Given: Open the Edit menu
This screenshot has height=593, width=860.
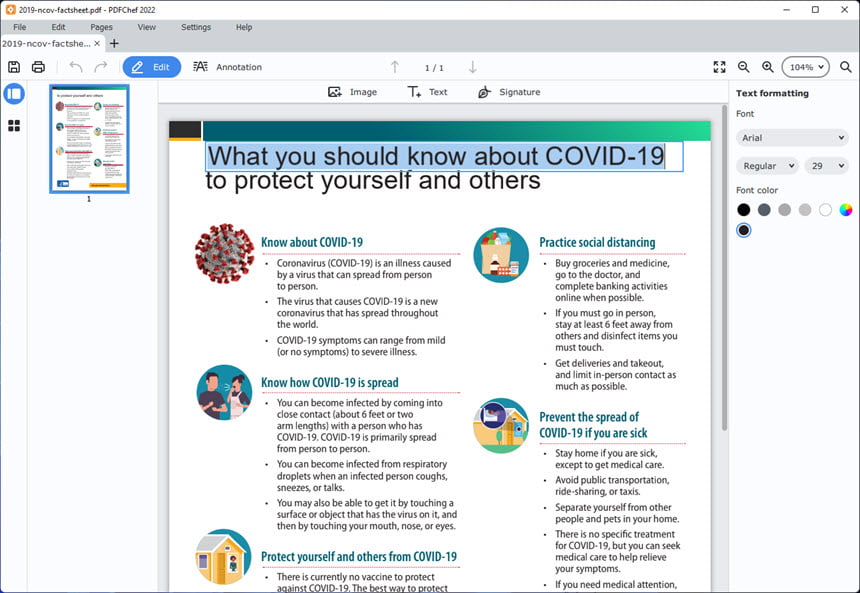Looking at the screenshot, I should point(58,27).
